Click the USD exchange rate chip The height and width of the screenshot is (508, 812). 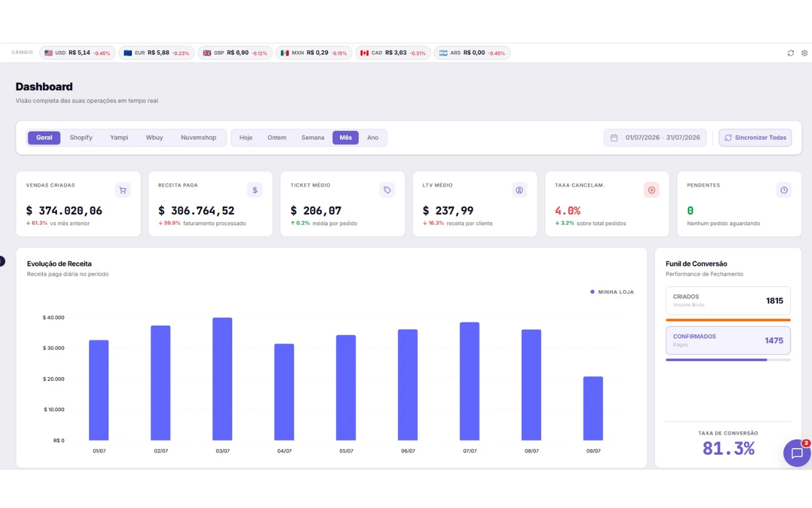(x=77, y=53)
